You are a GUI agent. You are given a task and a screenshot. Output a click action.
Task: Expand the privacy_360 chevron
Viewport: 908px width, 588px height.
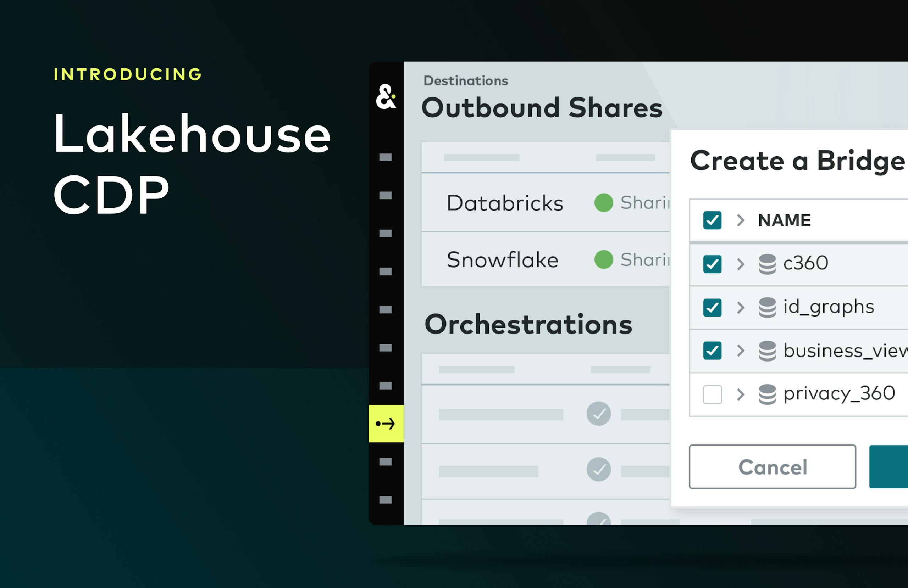[741, 394]
